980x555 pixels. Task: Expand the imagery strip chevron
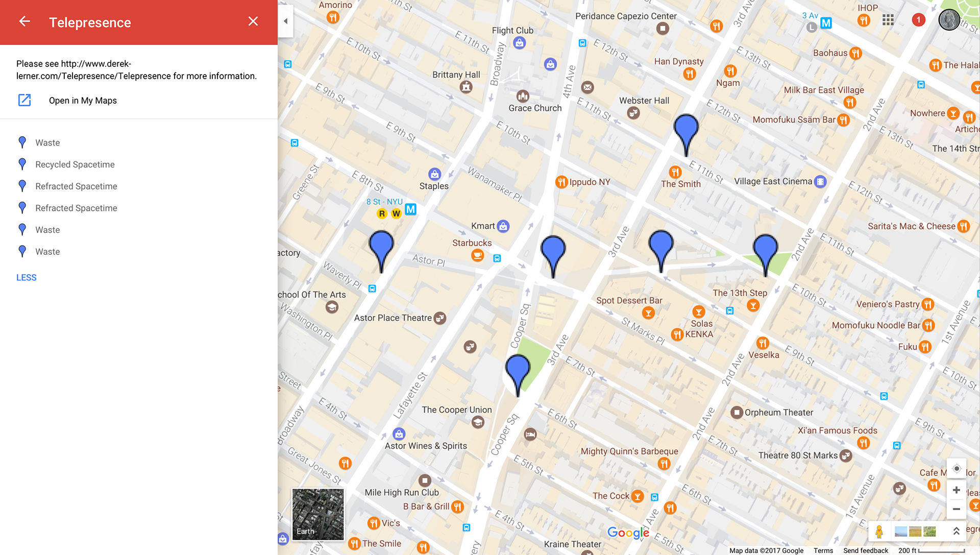957,532
